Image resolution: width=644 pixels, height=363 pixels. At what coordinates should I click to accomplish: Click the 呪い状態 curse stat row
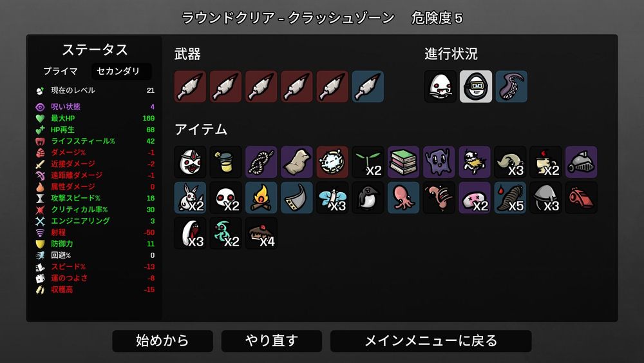click(95, 107)
